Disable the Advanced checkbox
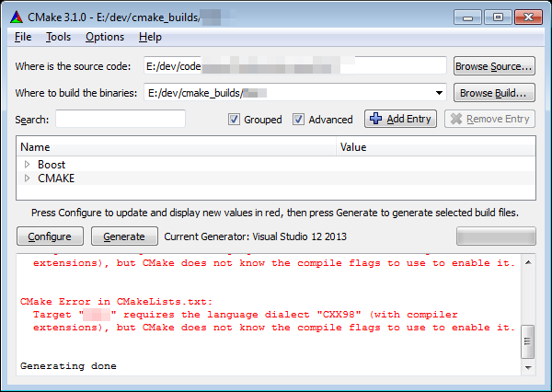The image size is (552, 392). (299, 120)
